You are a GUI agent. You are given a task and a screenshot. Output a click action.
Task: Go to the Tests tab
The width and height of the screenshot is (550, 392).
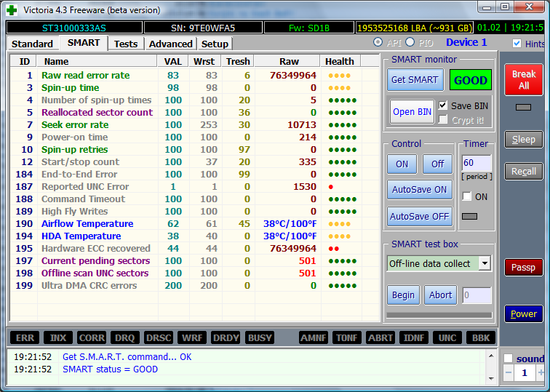point(126,44)
